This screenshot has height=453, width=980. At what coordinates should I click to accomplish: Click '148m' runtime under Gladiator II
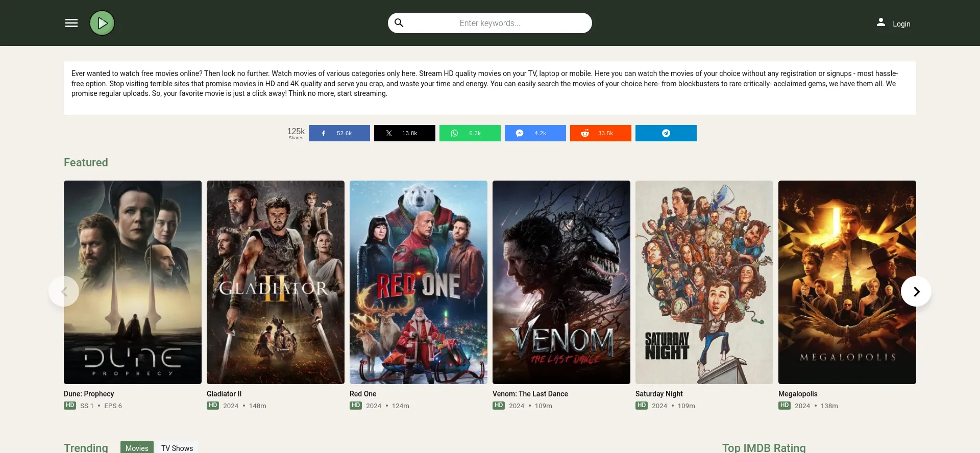click(258, 406)
